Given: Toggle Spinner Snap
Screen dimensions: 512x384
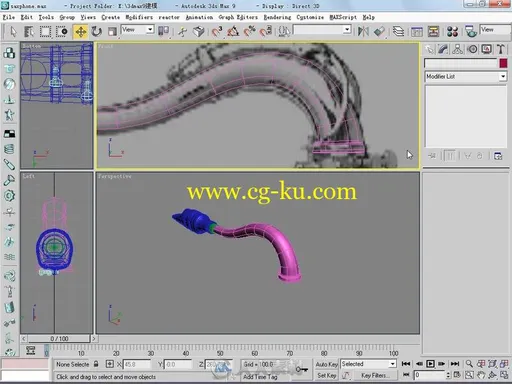Looking at the screenshot, I should pos(266,32).
